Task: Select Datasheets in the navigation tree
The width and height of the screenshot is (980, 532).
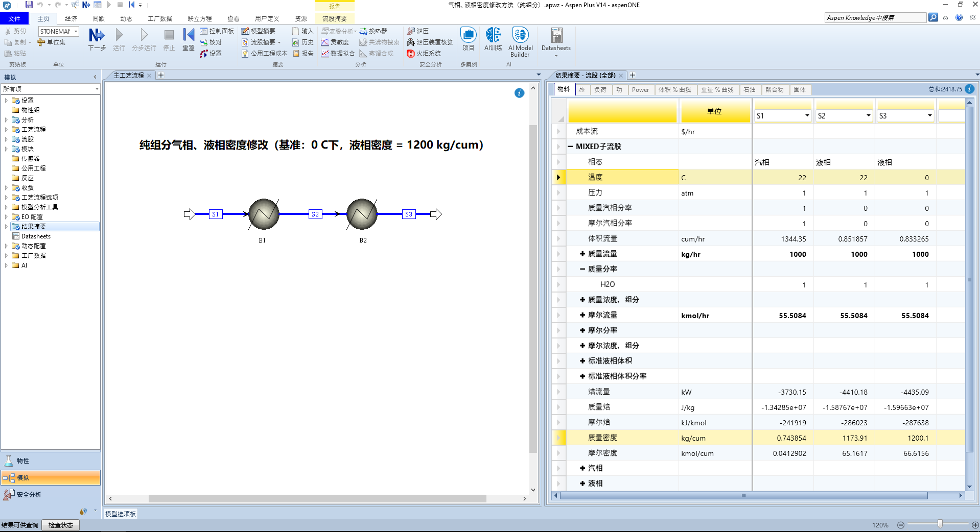Action: click(x=36, y=236)
